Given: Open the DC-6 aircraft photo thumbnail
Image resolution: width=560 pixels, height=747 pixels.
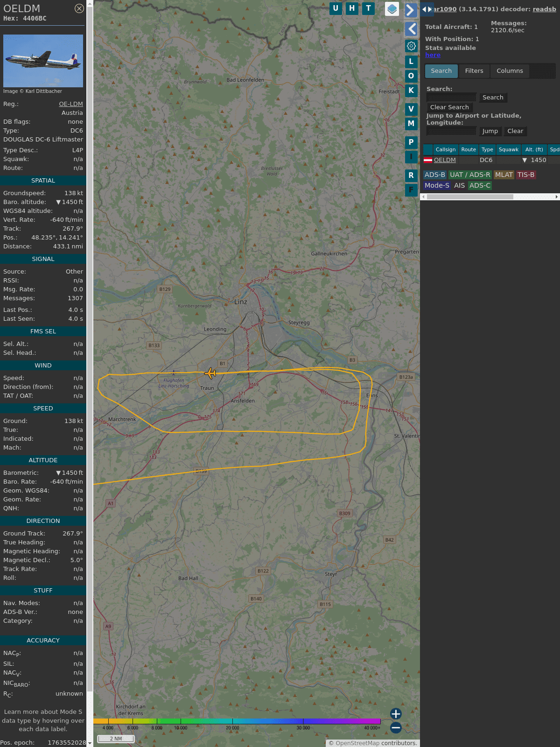Looking at the screenshot, I should [43, 61].
